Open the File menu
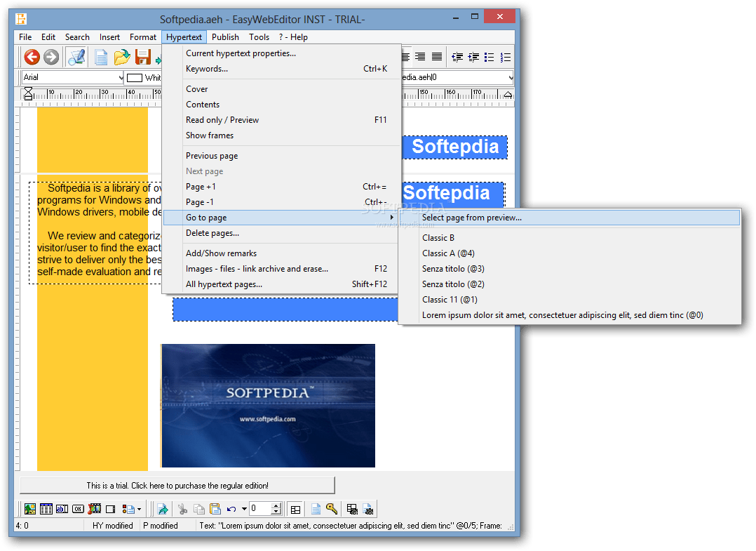The height and width of the screenshot is (551, 756). [x=25, y=37]
